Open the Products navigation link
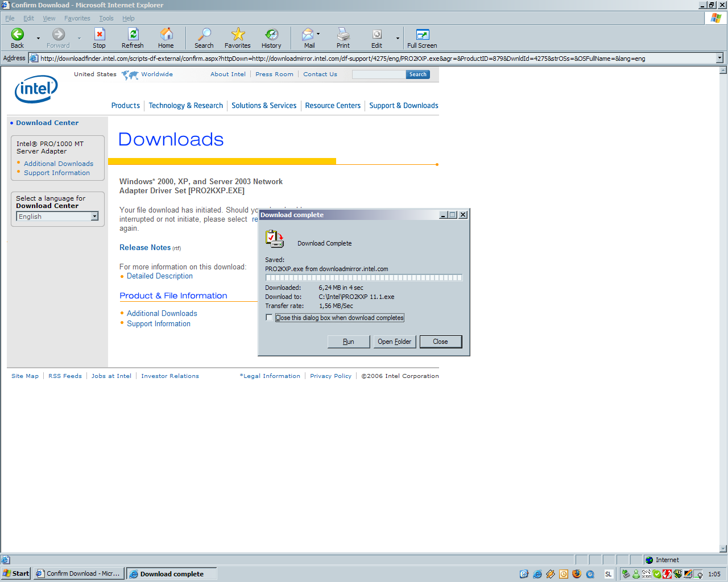Screen dimensions: 728x582 point(126,106)
